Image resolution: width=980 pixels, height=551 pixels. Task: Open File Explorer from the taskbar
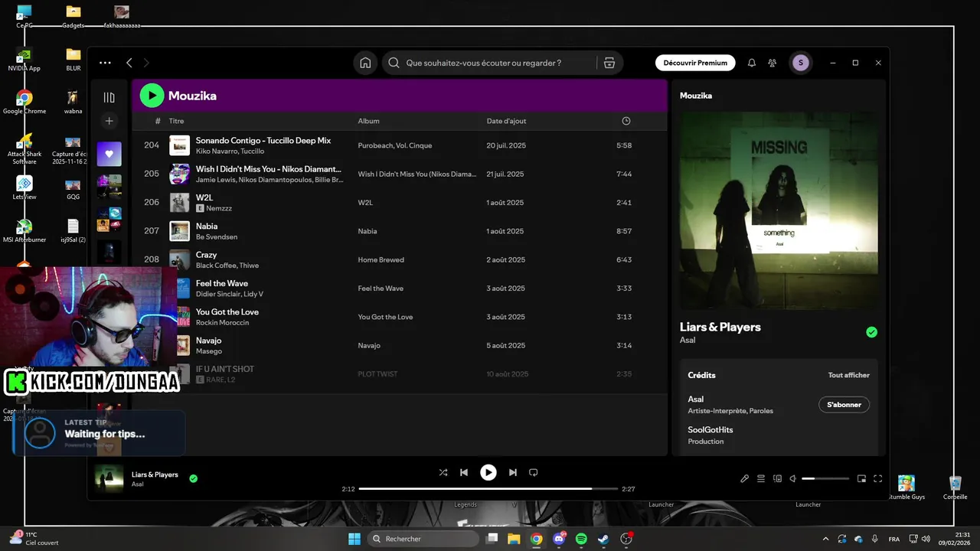tap(514, 539)
